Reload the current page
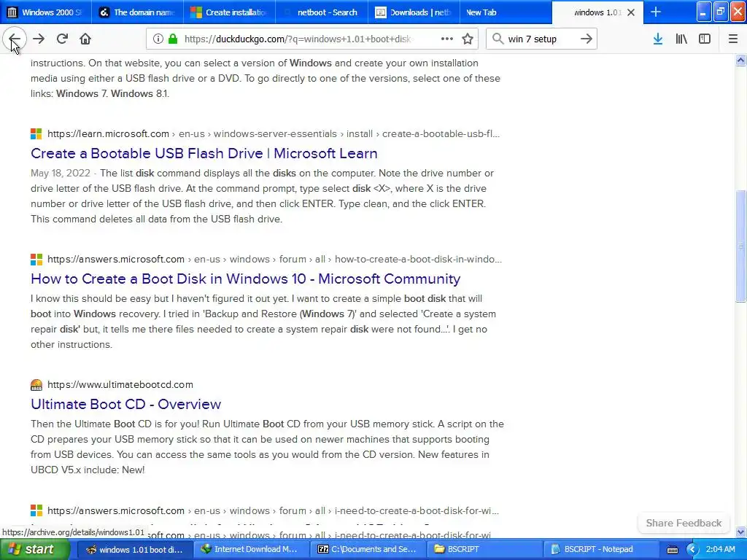Image resolution: width=747 pixels, height=560 pixels. coord(62,39)
